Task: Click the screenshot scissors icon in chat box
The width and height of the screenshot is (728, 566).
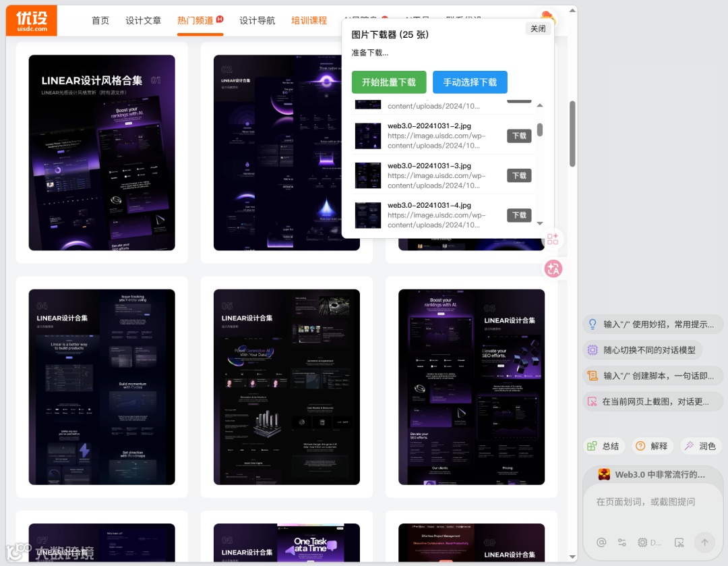Action: coord(679,542)
